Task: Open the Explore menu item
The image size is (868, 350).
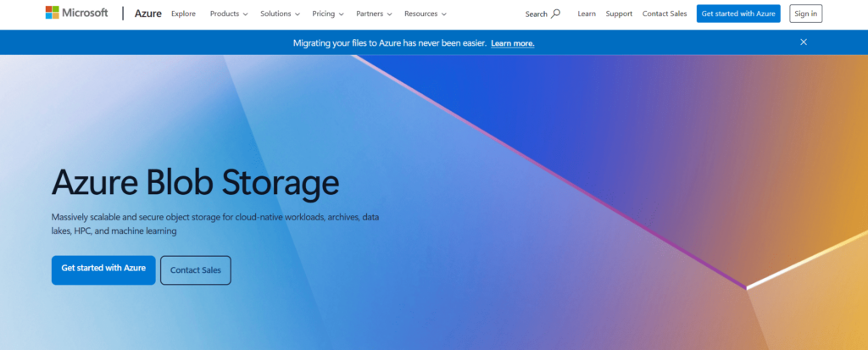Action: (183, 14)
